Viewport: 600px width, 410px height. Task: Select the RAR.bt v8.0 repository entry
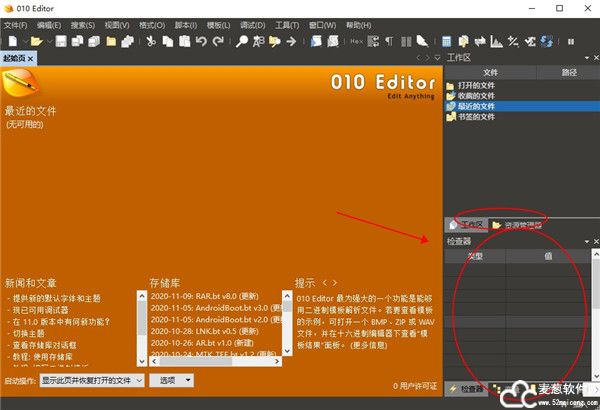205,296
